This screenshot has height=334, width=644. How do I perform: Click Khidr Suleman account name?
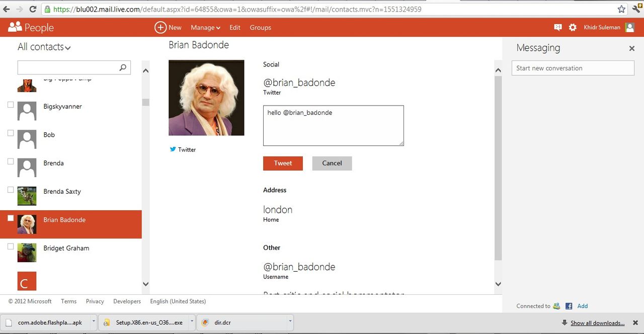pos(602,28)
